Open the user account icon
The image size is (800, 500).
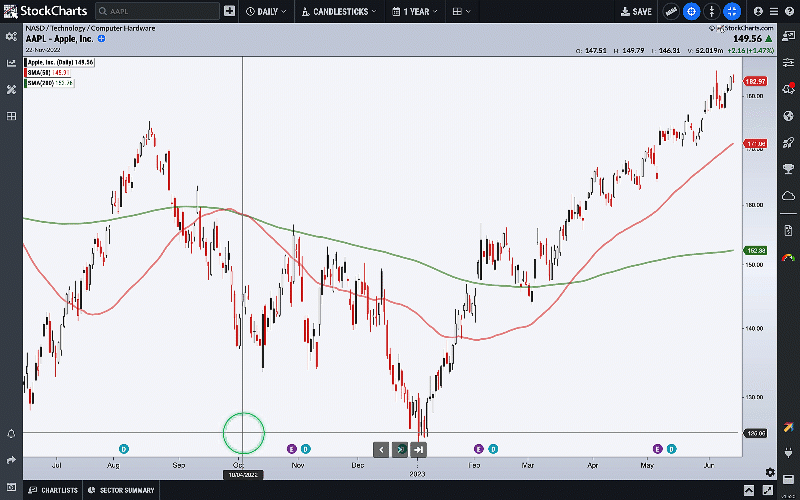point(758,11)
